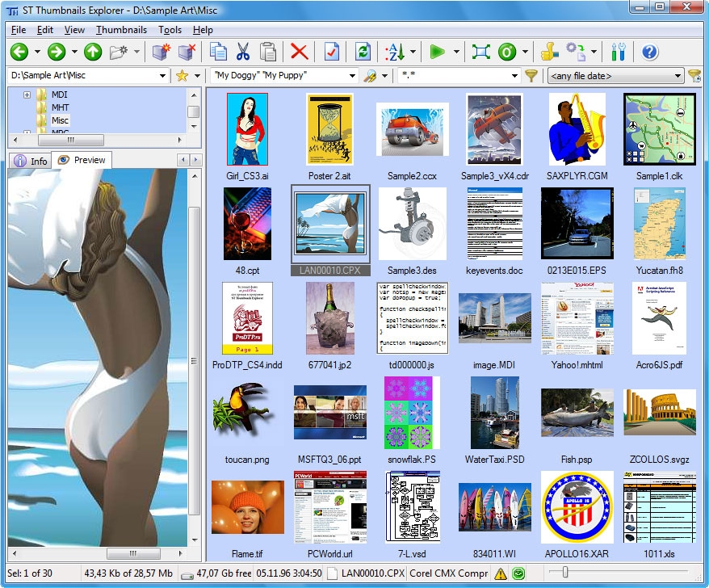Image resolution: width=709 pixels, height=588 pixels.
Task: Expand the Misc folder in the tree
Action: [61, 120]
